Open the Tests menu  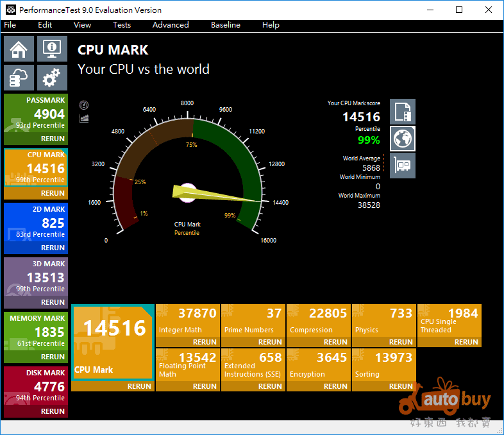point(122,25)
